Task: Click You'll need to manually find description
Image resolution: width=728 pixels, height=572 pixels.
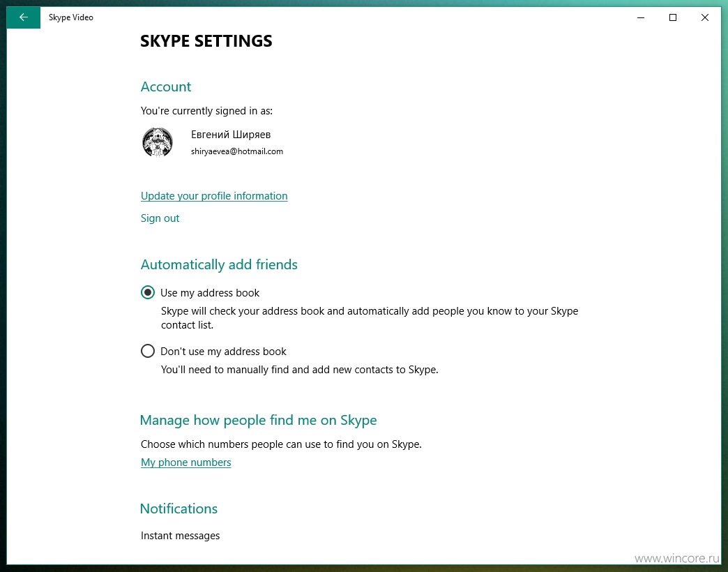Action: pyautogui.click(x=299, y=370)
